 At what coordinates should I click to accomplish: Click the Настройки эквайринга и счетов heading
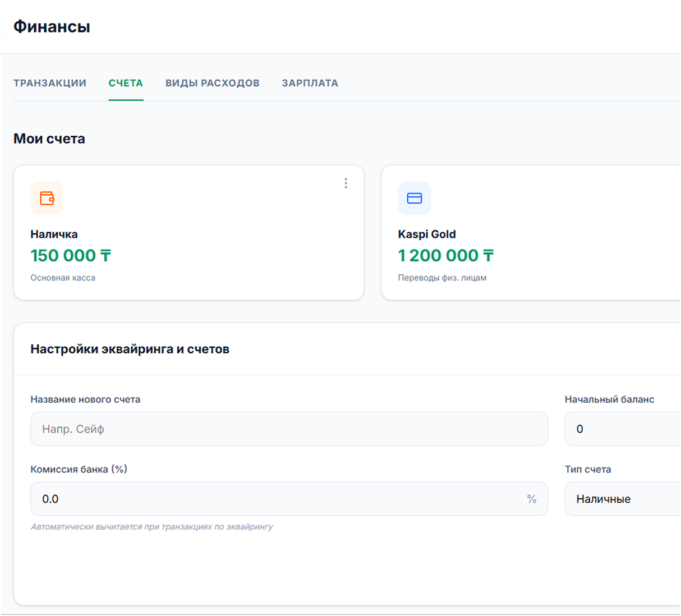click(x=130, y=349)
